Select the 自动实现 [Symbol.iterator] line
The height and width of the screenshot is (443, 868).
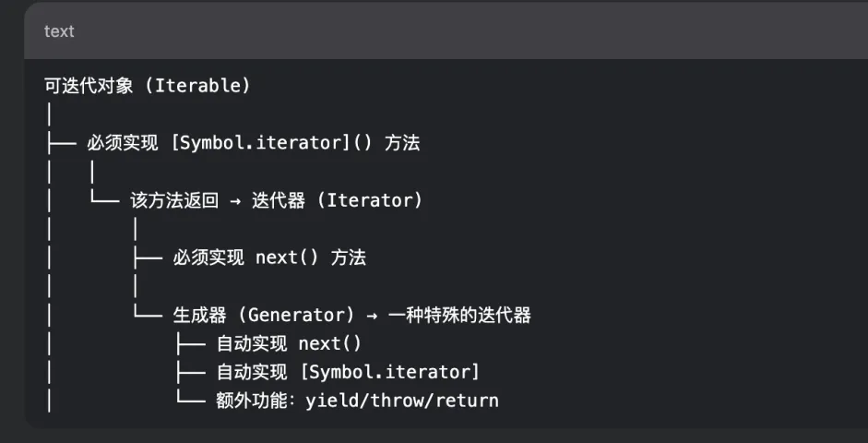(347, 372)
